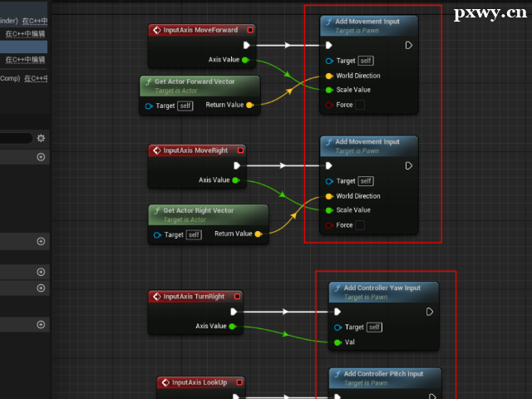Select the InputAxis MoveRight node header
532x399 pixels.
coord(195,150)
